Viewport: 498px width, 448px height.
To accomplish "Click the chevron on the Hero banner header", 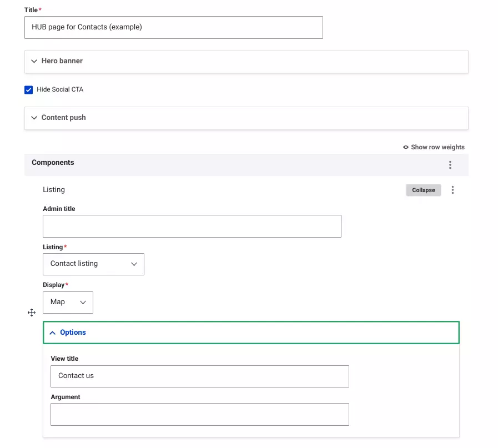I will tap(34, 61).
